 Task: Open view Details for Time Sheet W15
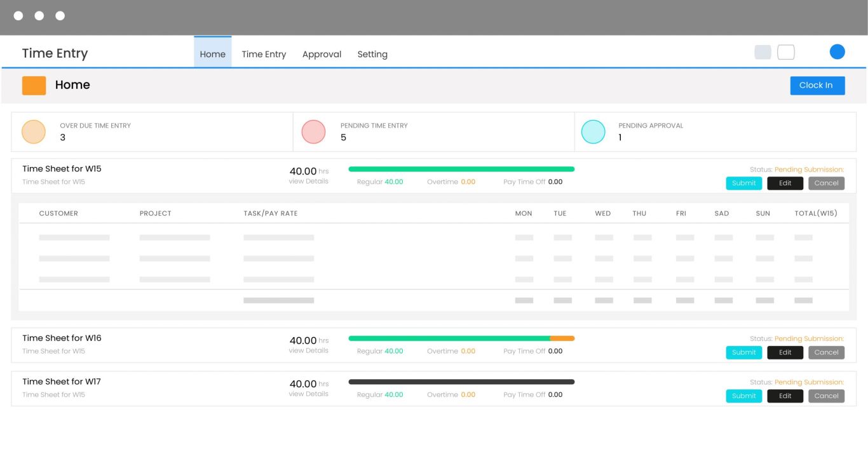click(309, 181)
